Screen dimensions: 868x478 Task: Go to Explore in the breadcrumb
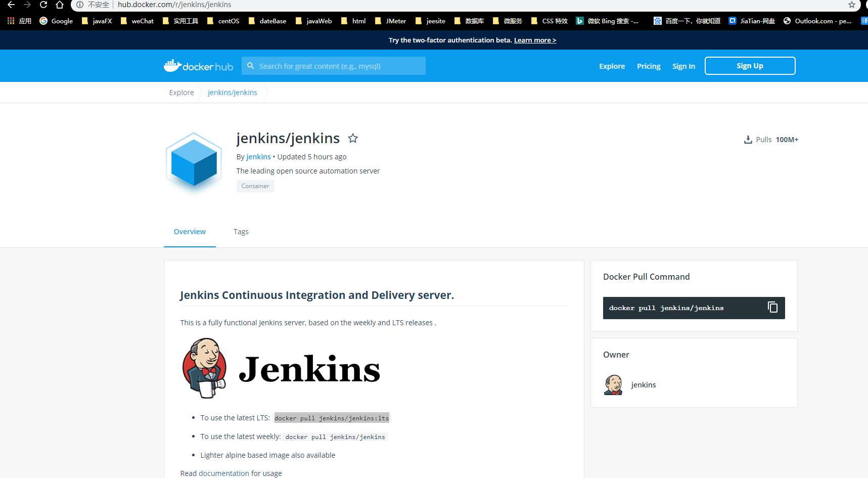point(181,93)
